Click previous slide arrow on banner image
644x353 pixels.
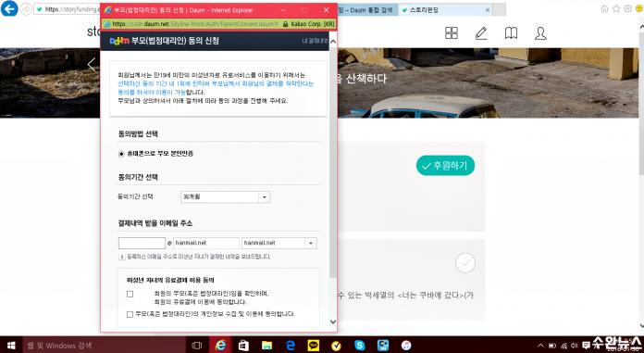click(92, 64)
